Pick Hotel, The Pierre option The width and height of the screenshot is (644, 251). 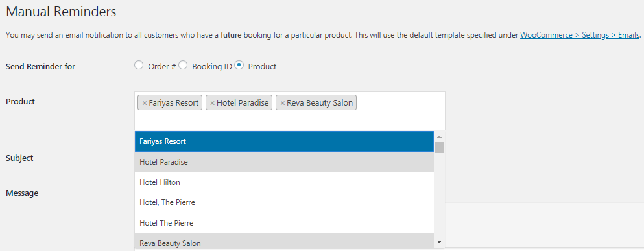[x=284, y=202]
